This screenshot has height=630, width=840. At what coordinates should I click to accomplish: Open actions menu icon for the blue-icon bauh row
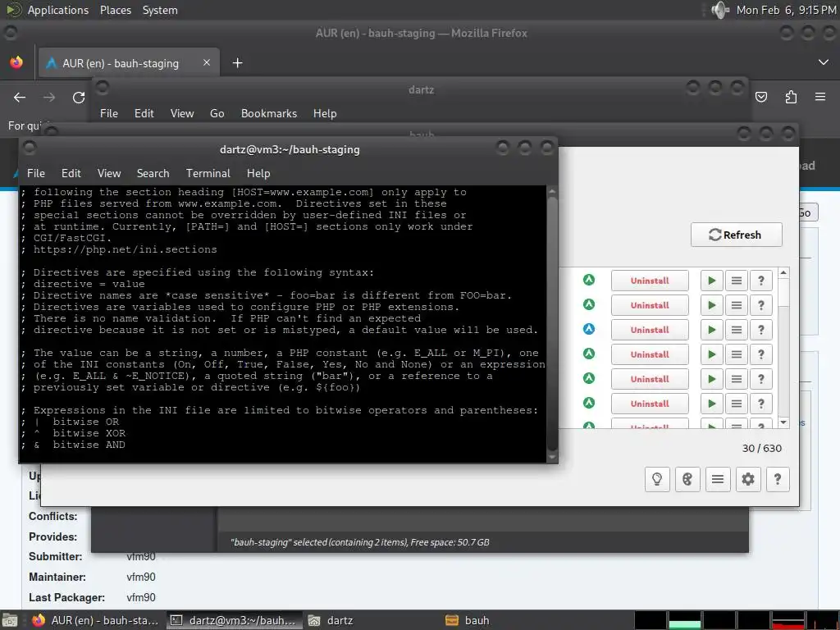click(x=737, y=330)
